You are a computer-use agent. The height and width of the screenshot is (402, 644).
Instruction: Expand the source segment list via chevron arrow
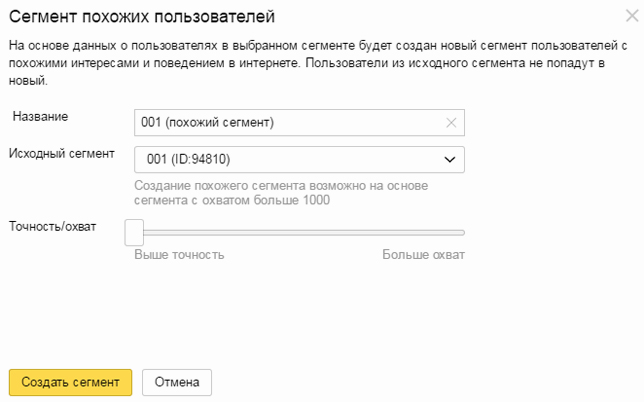pyautogui.click(x=450, y=159)
